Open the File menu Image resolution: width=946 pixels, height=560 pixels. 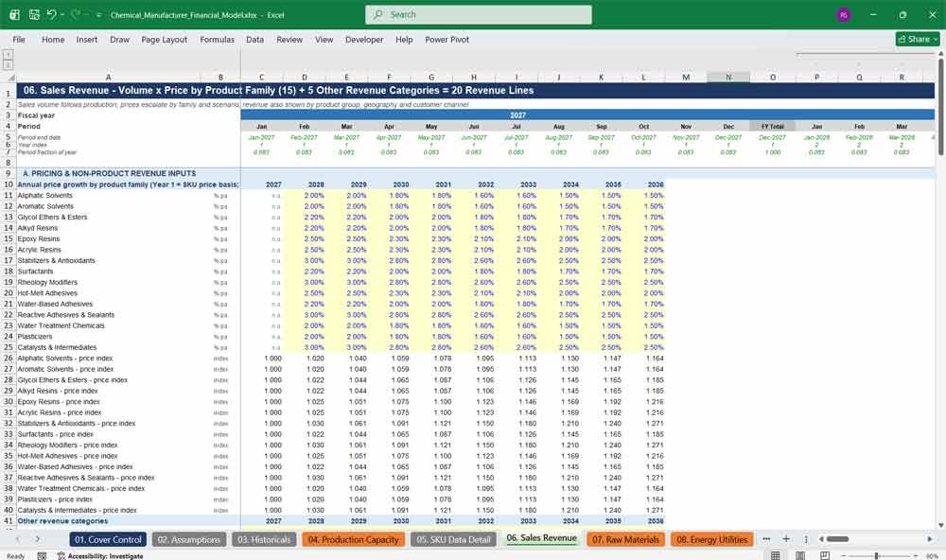(19, 39)
